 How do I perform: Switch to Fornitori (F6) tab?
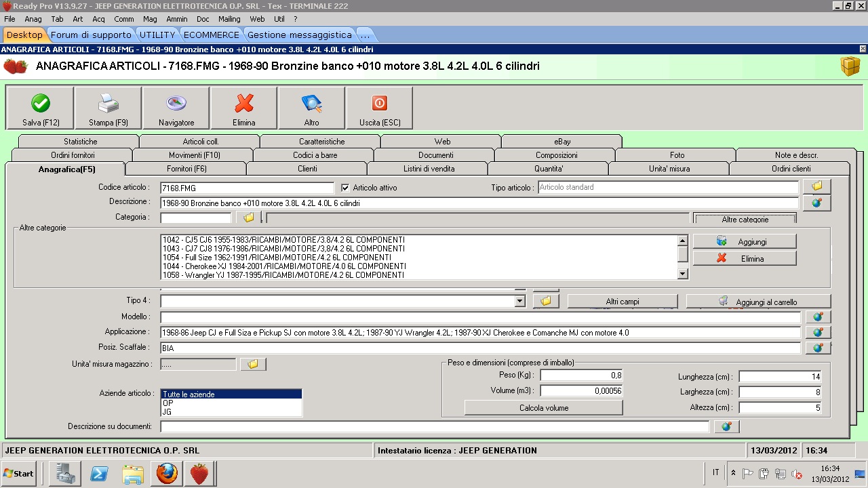pyautogui.click(x=186, y=169)
